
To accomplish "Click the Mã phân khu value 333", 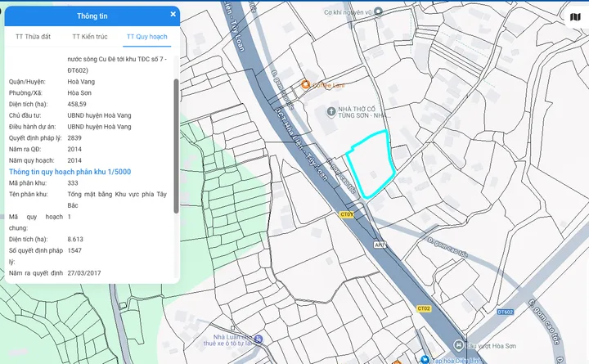I will coord(73,183).
